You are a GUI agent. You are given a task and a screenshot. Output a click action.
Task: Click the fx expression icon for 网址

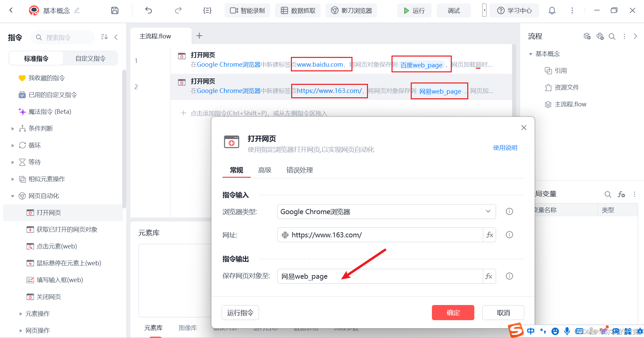coord(489,235)
